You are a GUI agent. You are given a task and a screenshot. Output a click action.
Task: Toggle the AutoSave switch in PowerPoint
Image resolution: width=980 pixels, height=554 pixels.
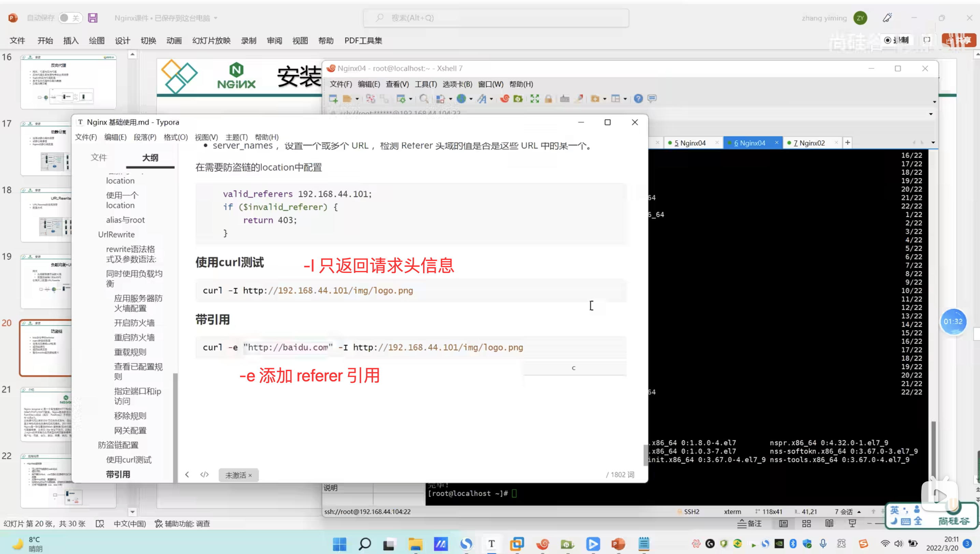(70, 18)
